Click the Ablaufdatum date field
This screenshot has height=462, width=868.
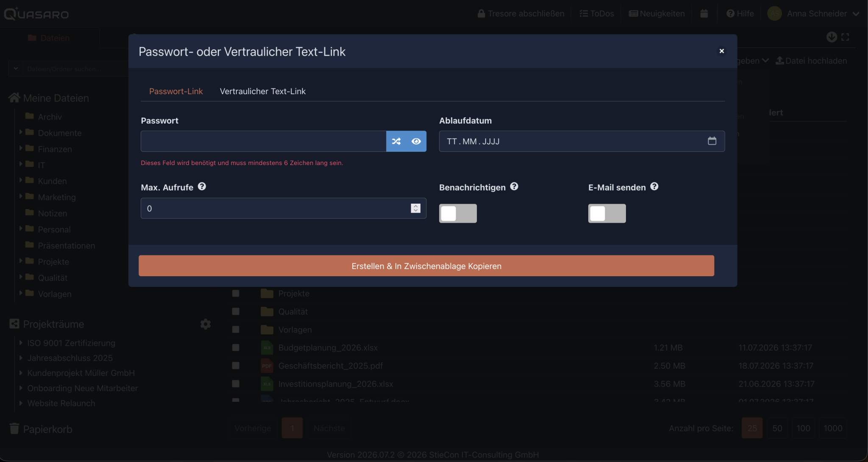tap(582, 141)
